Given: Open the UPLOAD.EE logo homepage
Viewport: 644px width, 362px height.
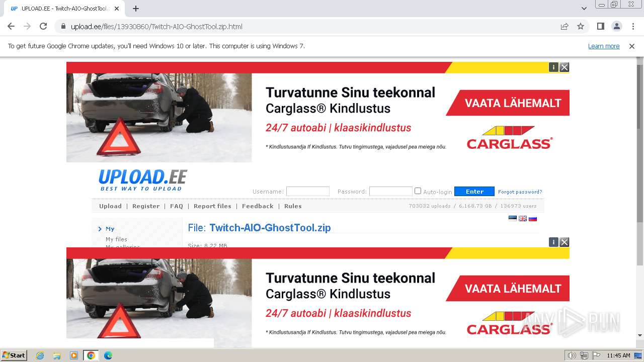Looking at the screenshot, I should (x=142, y=180).
